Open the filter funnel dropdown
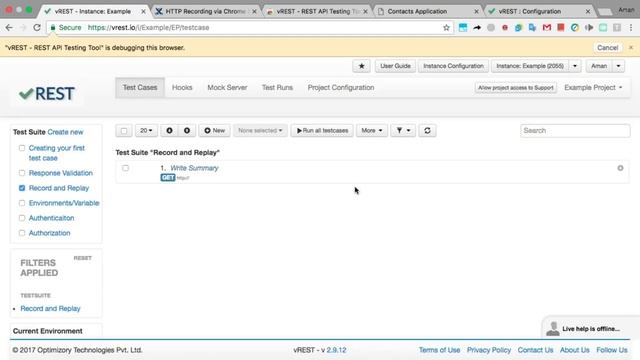The image size is (640, 360). click(x=403, y=131)
